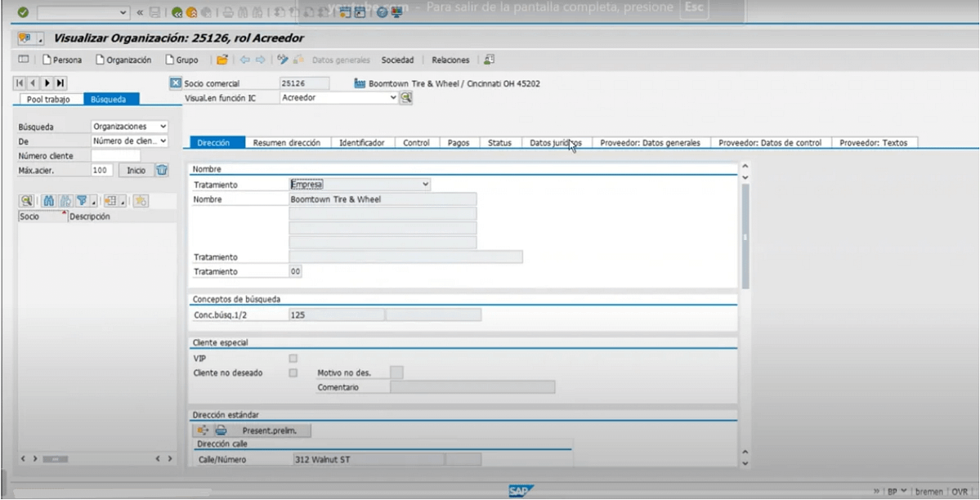Click the Máx.acier. field showing 100
Image resolution: width=980 pixels, height=500 pixels.
pos(102,170)
